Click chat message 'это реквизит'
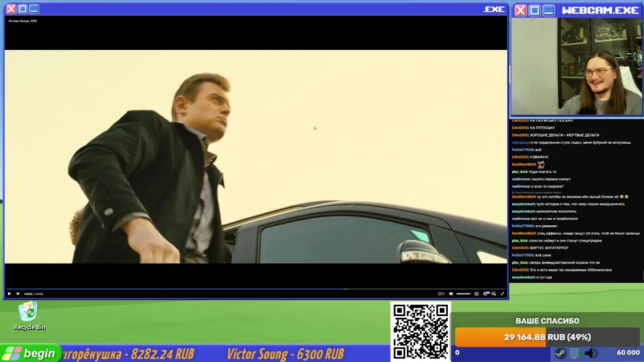644x362 pixels. coord(546,226)
